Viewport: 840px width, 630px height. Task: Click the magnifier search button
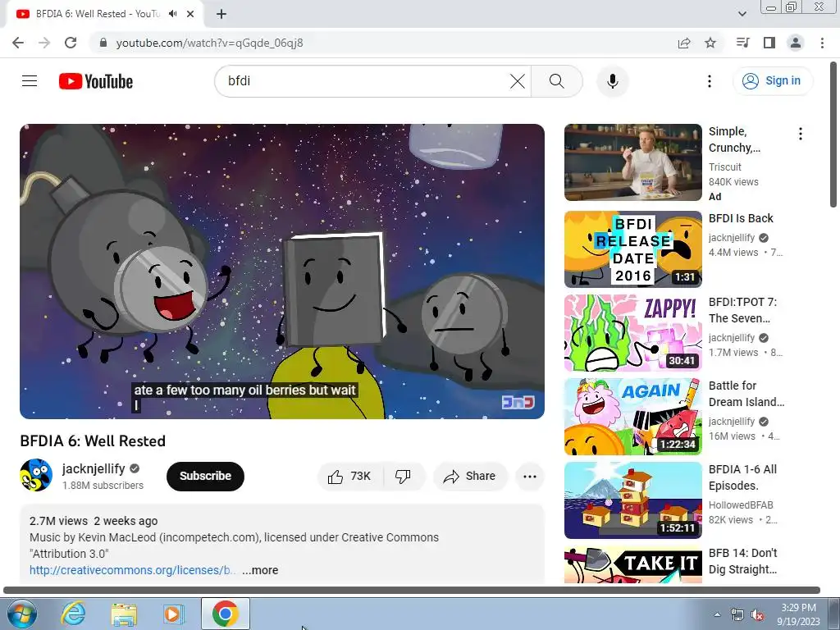click(557, 81)
